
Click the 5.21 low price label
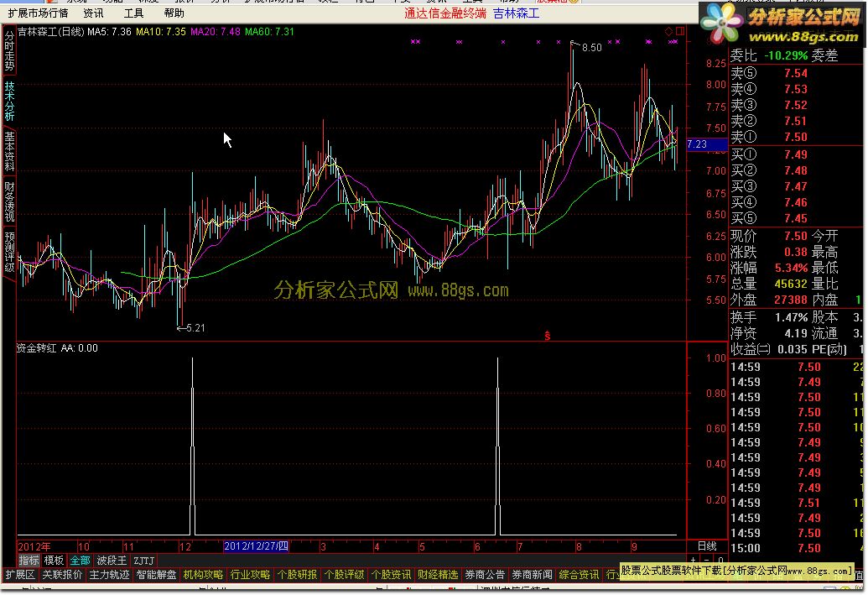(196, 328)
